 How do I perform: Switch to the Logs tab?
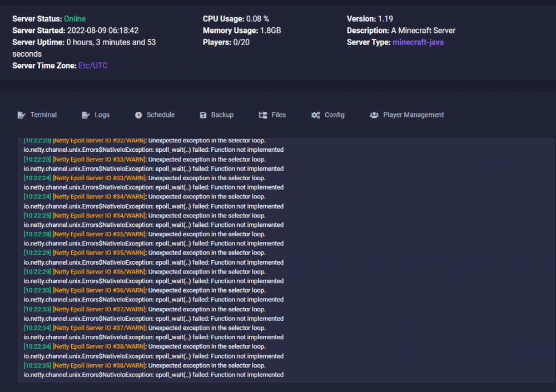[96, 115]
